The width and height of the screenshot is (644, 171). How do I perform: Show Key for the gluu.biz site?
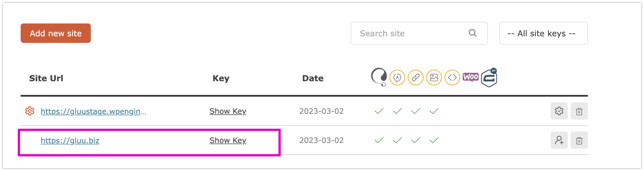(228, 140)
